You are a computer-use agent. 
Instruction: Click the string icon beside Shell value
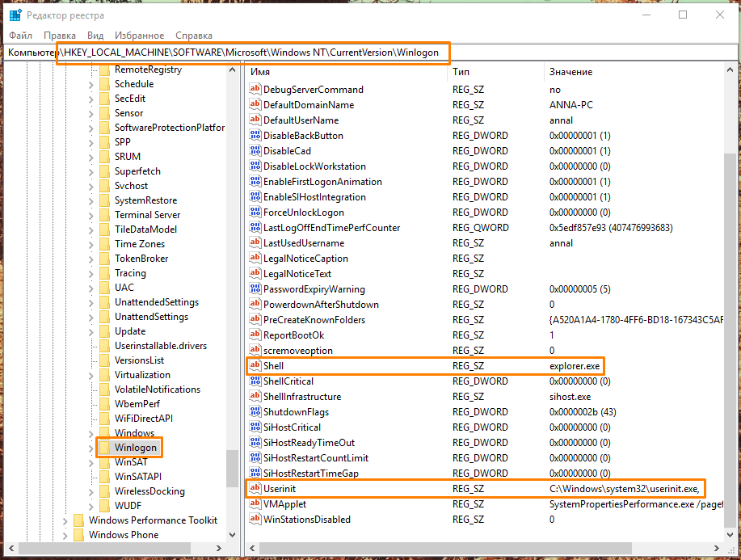pos(255,365)
